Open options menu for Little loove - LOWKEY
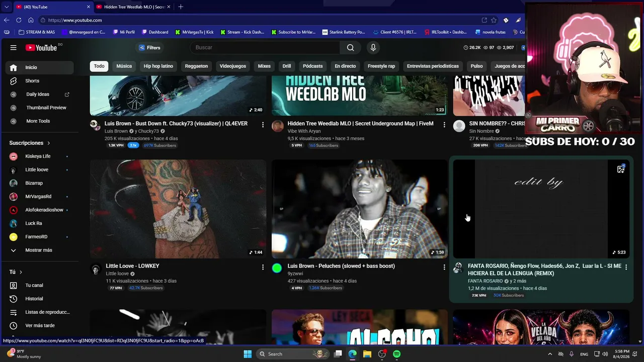 tap(263, 267)
